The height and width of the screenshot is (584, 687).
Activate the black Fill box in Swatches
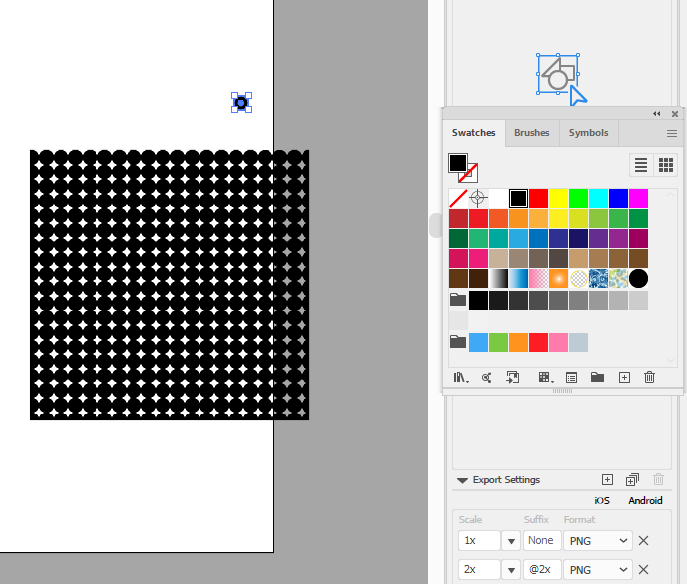pyautogui.click(x=458, y=163)
